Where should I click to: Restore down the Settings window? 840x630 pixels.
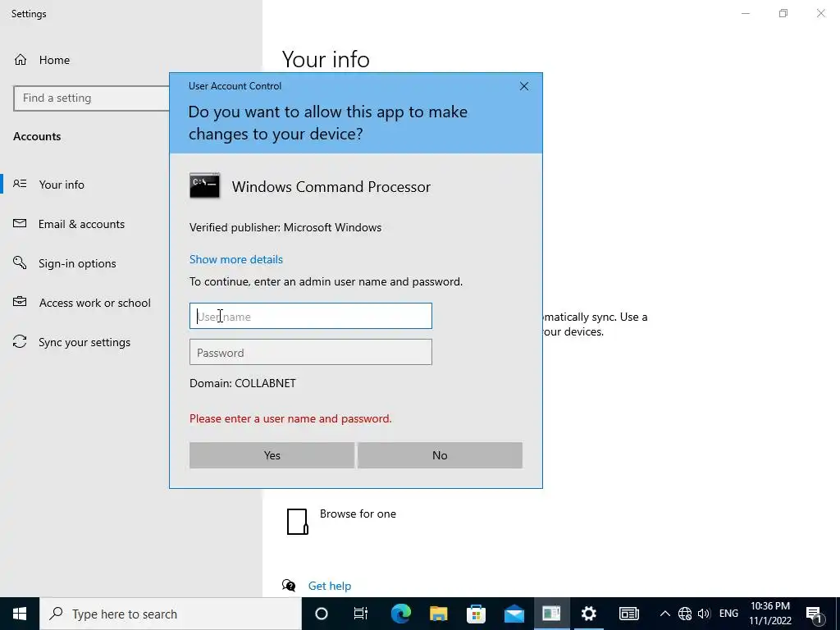783,13
